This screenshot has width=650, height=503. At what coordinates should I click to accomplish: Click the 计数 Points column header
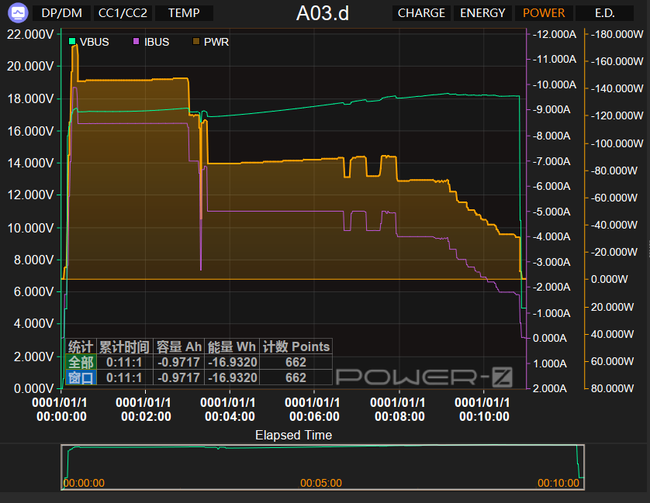pos(296,347)
